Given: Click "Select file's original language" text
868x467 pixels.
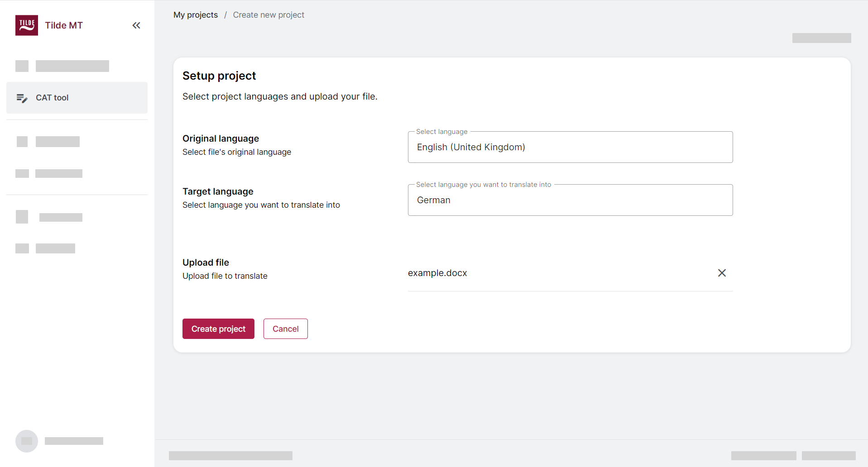Looking at the screenshot, I should tap(237, 152).
